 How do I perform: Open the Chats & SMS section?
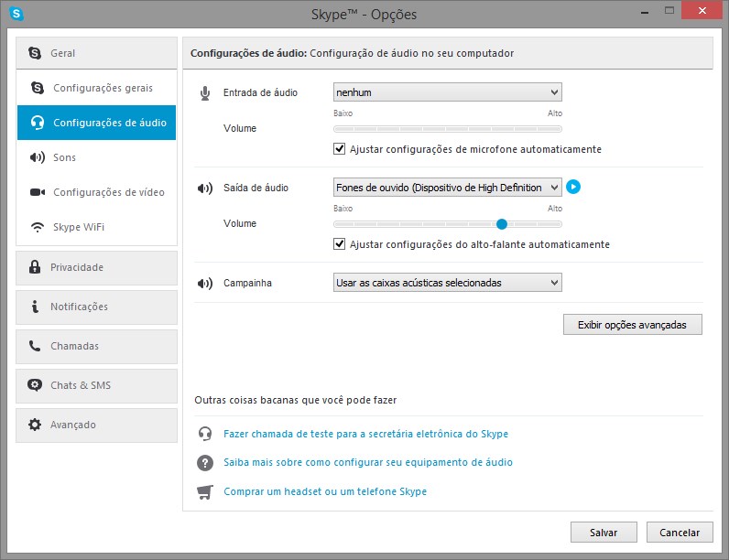tap(97, 386)
